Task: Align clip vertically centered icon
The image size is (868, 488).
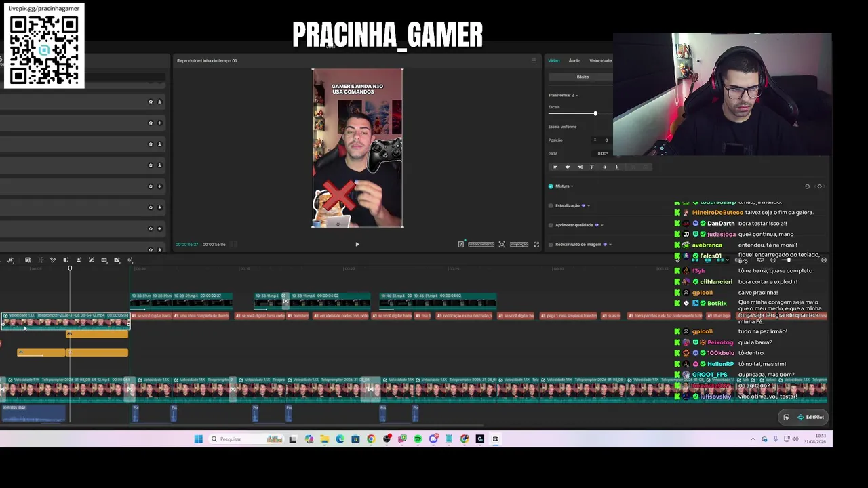Action: (604, 167)
